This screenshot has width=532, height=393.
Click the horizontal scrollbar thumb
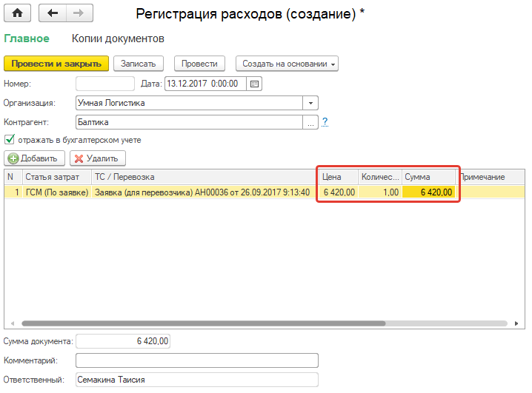pyautogui.click(x=204, y=323)
